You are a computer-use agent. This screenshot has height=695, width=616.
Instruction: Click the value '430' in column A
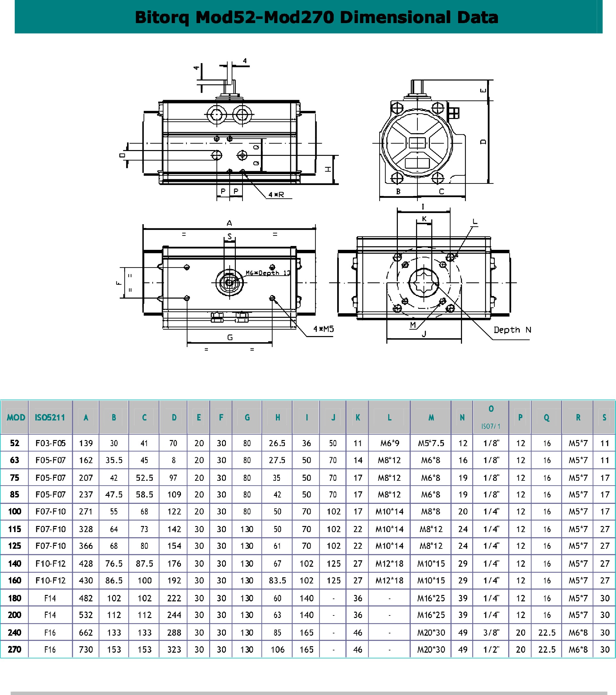click(86, 581)
